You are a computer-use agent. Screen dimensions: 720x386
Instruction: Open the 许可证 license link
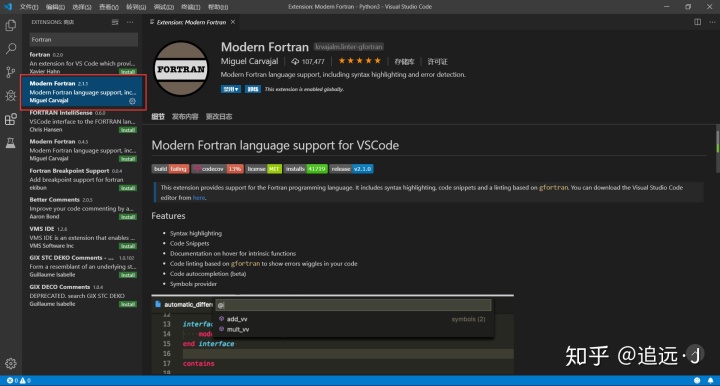click(437, 62)
